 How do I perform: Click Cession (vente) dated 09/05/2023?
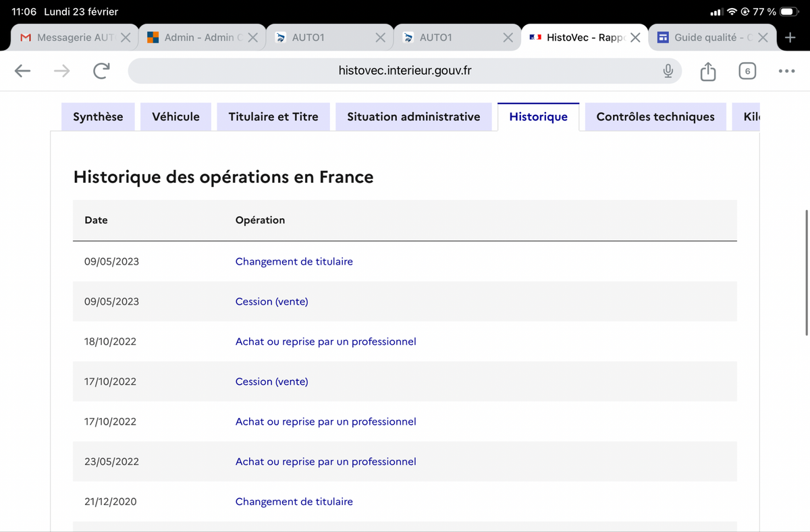tap(271, 301)
